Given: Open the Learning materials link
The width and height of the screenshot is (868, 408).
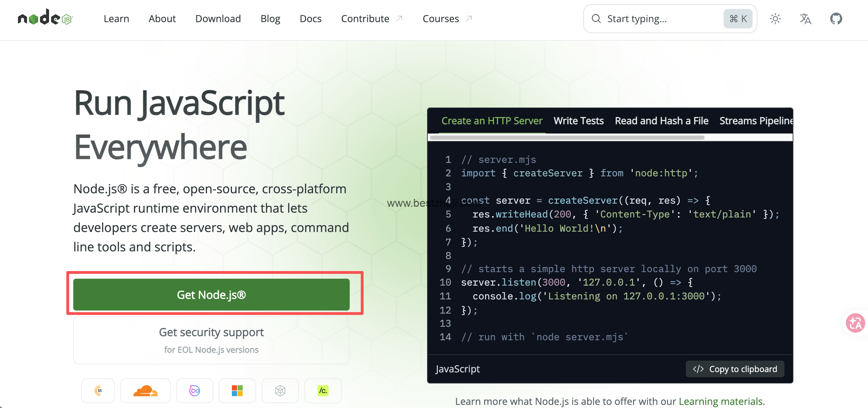Looking at the screenshot, I should point(721,401).
